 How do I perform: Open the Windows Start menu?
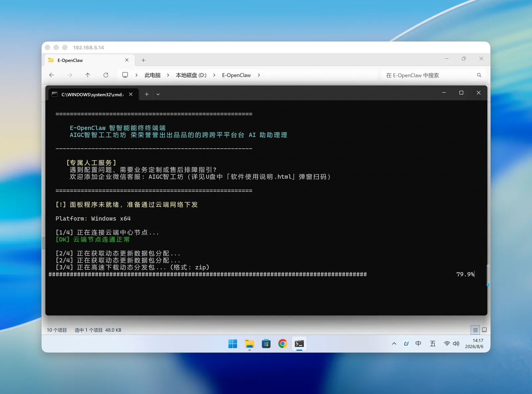click(x=233, y=343)
